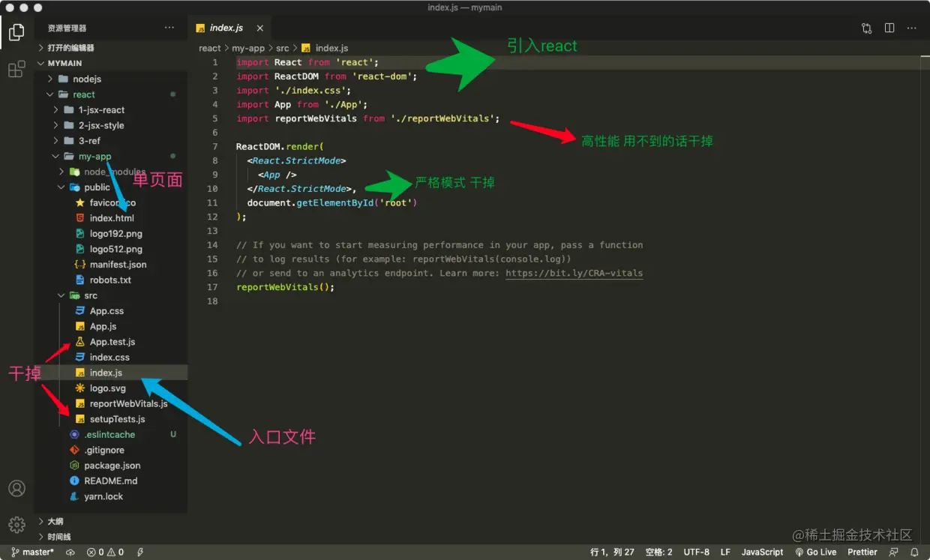Click the feedback icon in status bar
The width and height of the screenshot is (930, 560).
[893, 552]
